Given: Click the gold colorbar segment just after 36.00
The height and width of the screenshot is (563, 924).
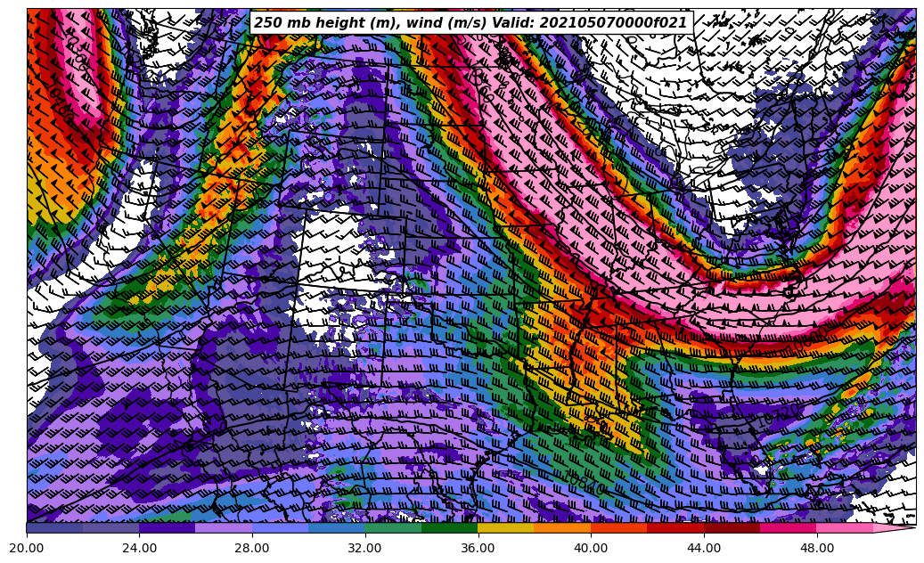Looking at the screenshot, I should pos(506,528).
